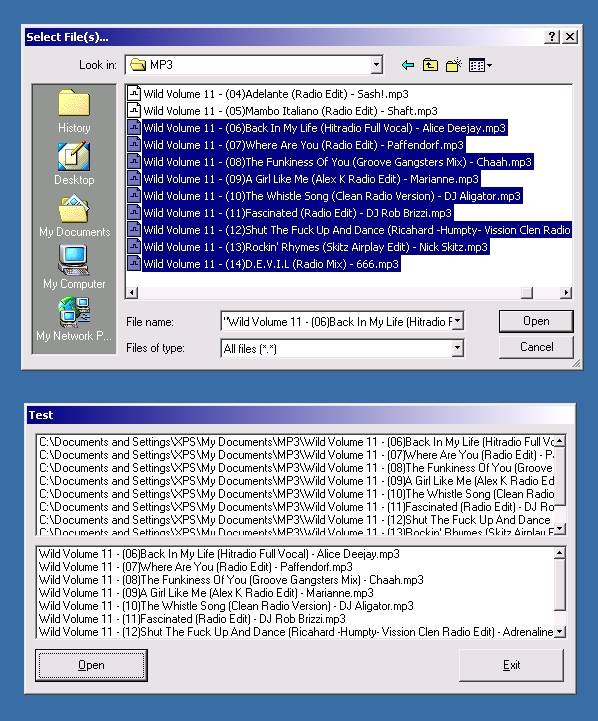Screen dimensions: 598x721
Task: Expand the File name combo box arrow
Action: 458,321
